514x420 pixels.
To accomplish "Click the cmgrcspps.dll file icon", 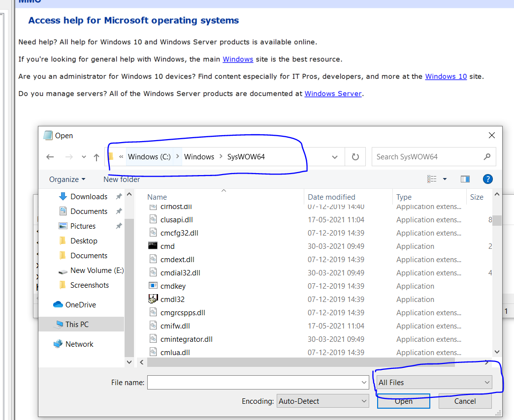I will click(153, 312).
